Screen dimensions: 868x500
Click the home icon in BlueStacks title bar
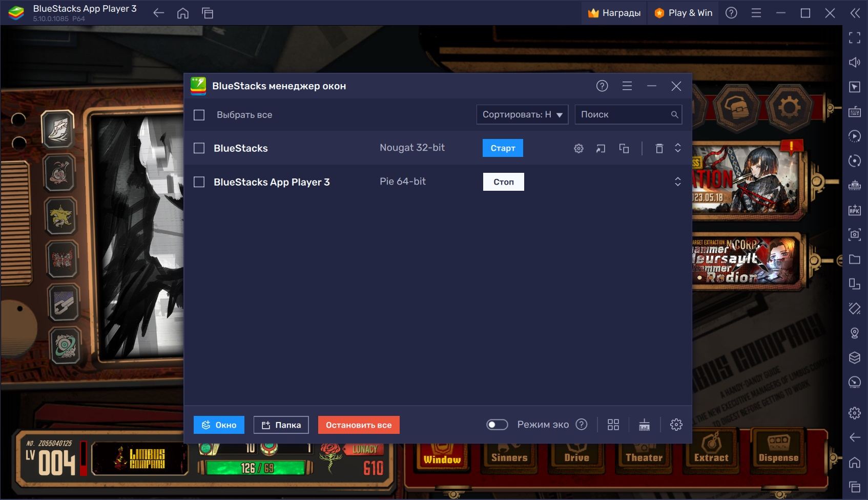click(x=183, y=13)
